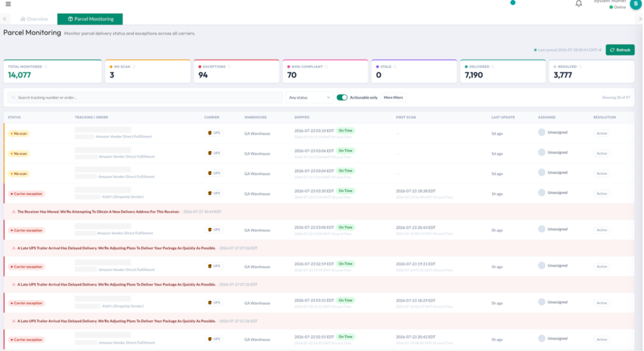Click info icon next to Delivered

click(x=493, y=67)
